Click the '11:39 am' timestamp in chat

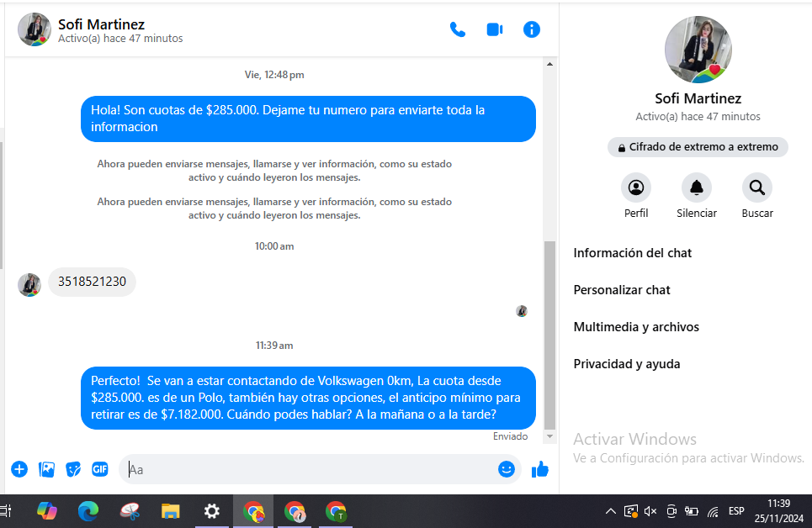pos(274,346)
